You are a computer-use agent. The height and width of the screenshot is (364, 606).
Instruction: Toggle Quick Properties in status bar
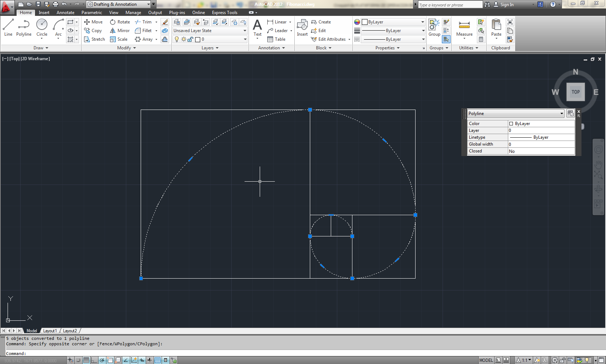click(166, 360)
